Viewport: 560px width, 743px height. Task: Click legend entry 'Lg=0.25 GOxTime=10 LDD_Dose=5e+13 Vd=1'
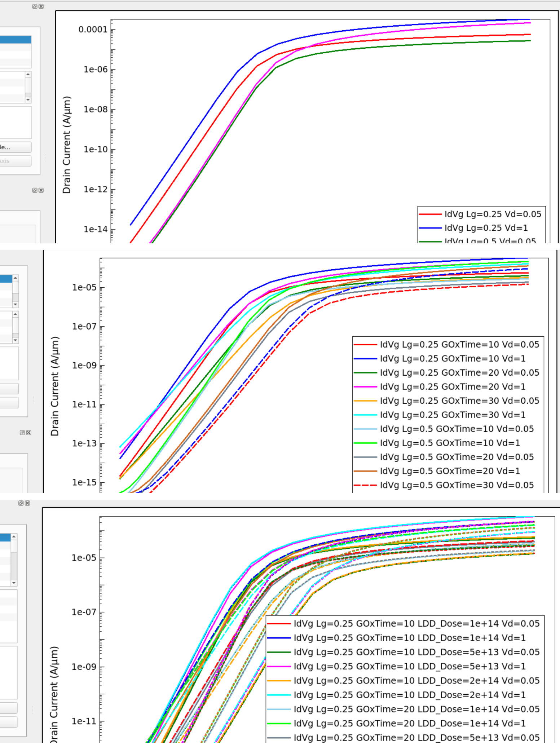pyautogui.click(x=410, y=667)
